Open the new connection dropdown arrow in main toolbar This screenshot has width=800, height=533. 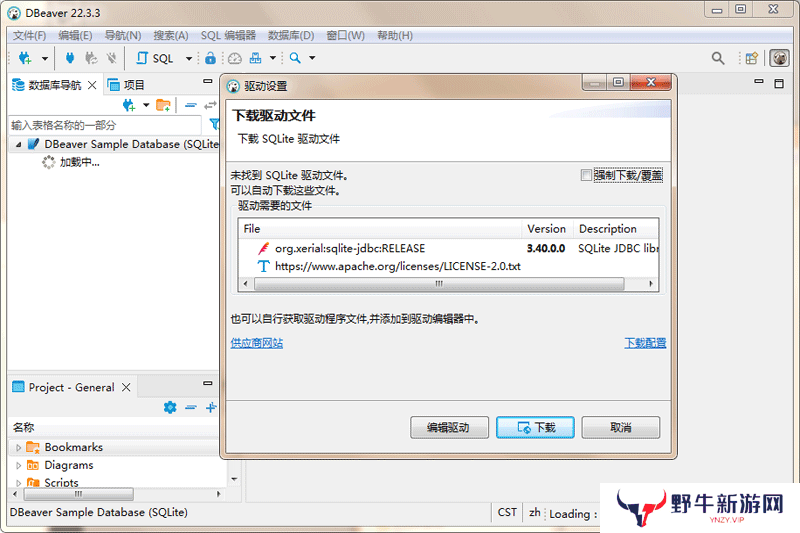coord(45,59)
